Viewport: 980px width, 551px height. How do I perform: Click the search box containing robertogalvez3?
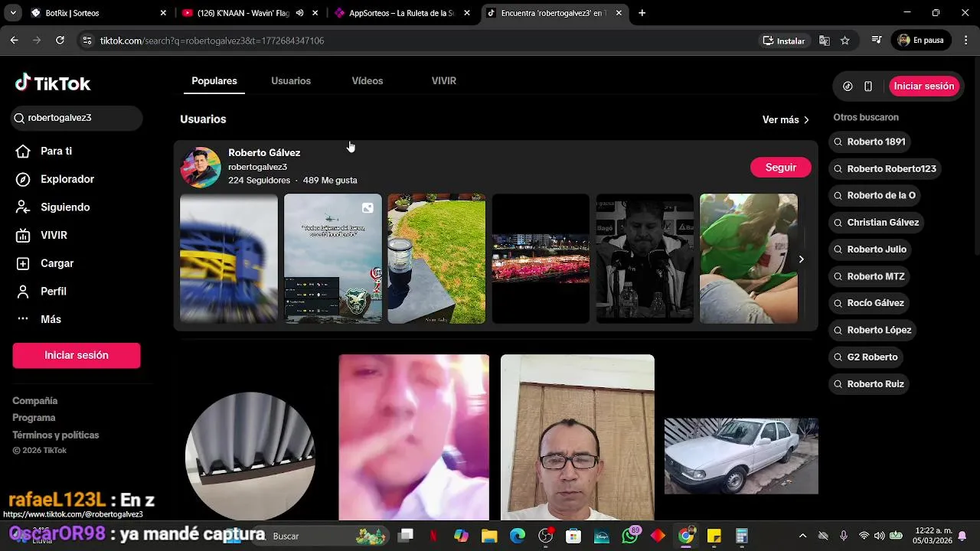pos(77,118)
